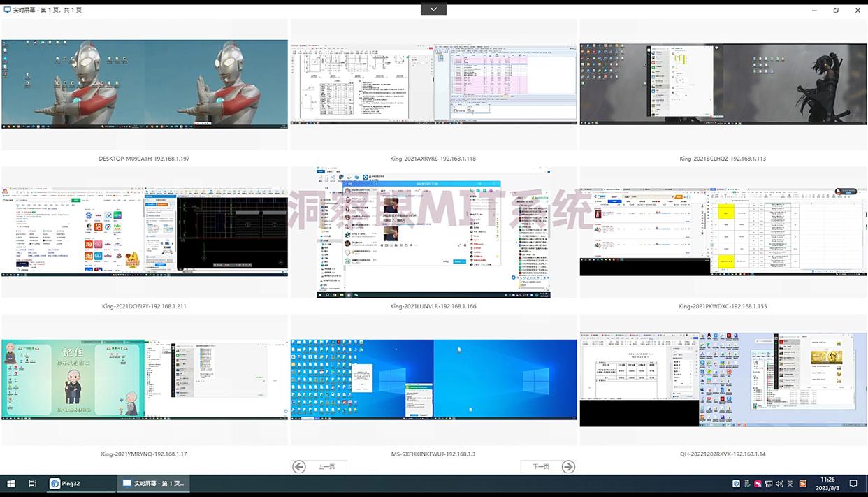Click the King-2021BCLHQZ-192.168.1.113 label text
This screenshot has height=497, width=868.
coord(723,159)
